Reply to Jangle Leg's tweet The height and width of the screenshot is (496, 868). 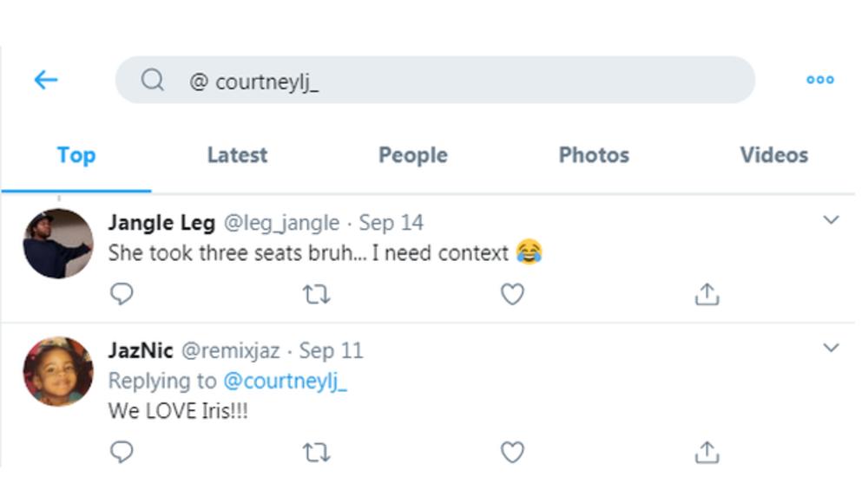coord(122,295)
